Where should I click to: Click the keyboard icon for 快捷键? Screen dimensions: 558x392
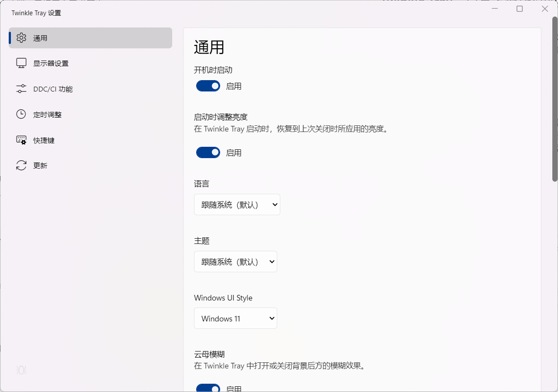tap(21, 140)
